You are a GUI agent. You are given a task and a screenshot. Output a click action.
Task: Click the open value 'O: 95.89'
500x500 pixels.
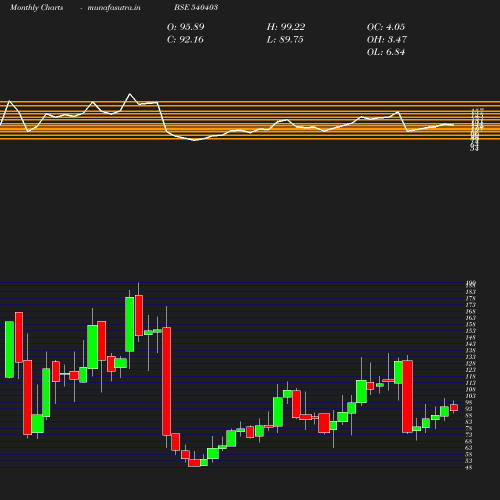[186, 27]
